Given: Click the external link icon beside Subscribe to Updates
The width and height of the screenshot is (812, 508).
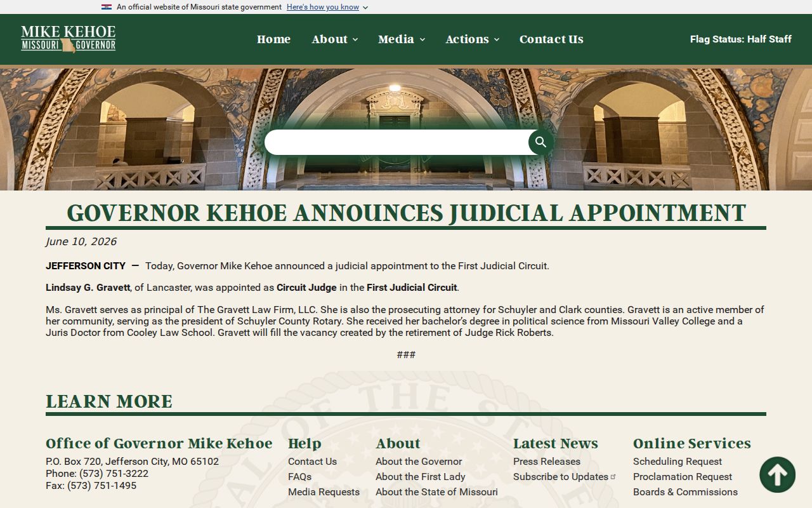Looking at the screenshot, I should coord(613,476).
